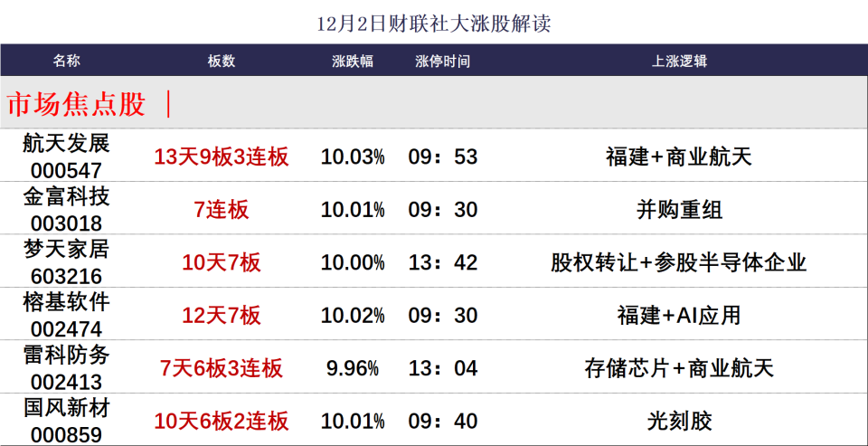Click the 10.02% change value
Screen dimensions: 868x446
(353, 315)
